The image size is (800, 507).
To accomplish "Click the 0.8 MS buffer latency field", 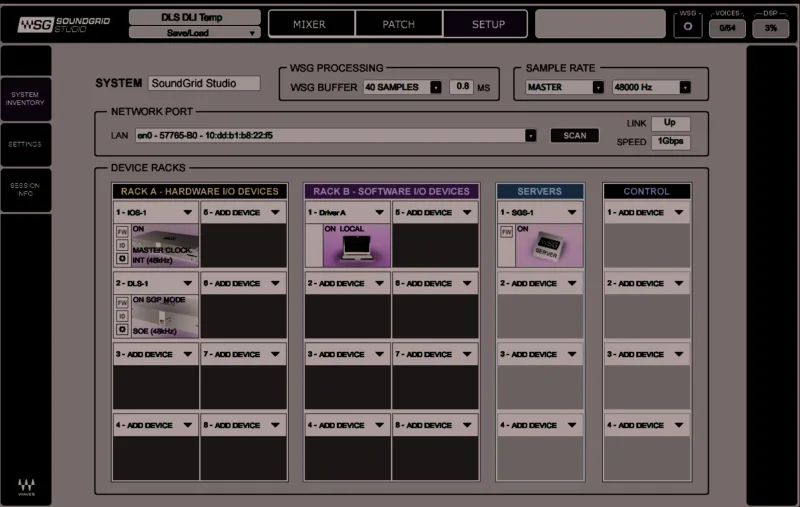I will (x=462, y=87).
